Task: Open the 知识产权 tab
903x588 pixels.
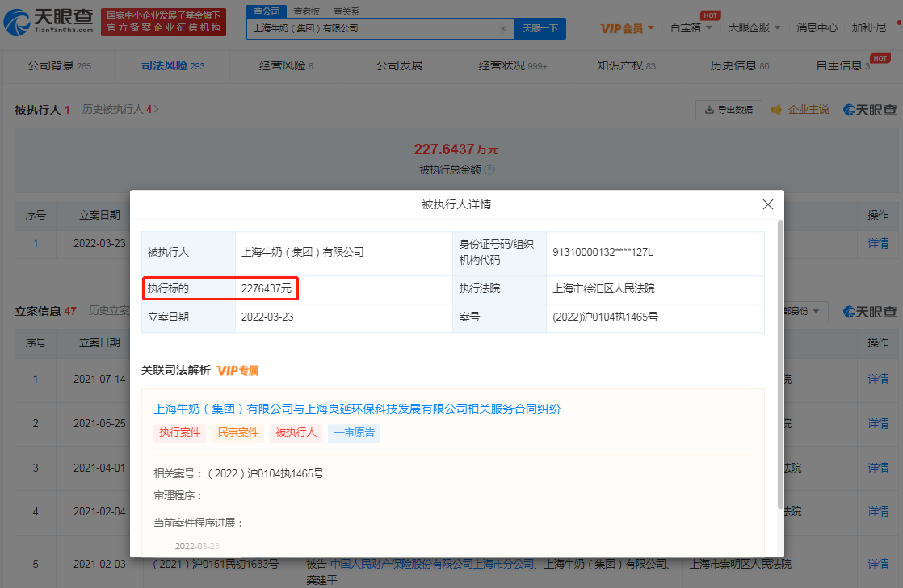Action: tap(626, 65)
